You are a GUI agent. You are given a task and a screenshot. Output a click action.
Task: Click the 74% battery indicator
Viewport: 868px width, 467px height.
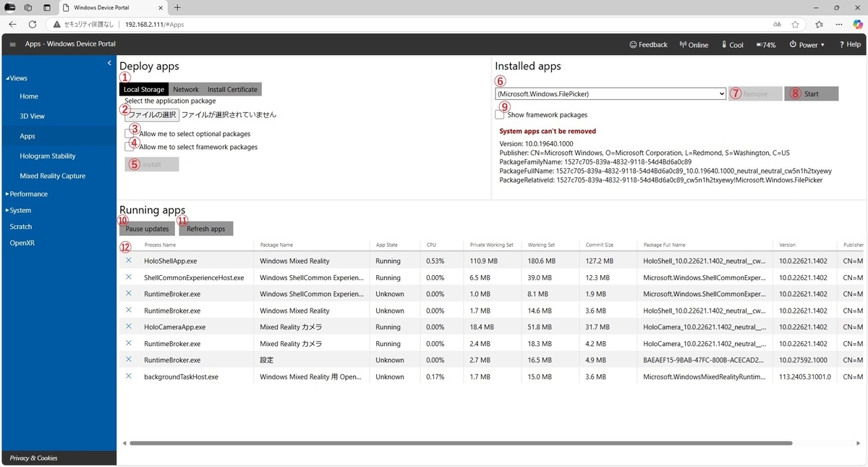click(765, 45)
